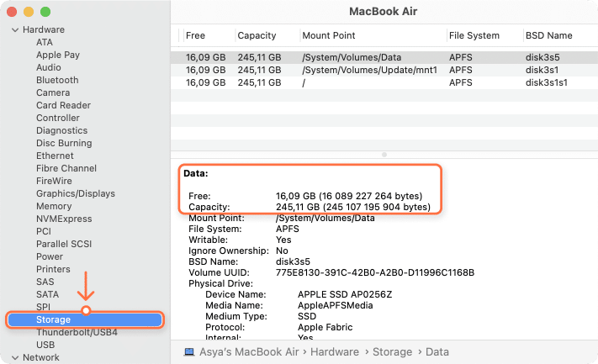The image size is (598, 364).
Task: Click the split-view divider handle dot
Action: (x=384, y=155)
